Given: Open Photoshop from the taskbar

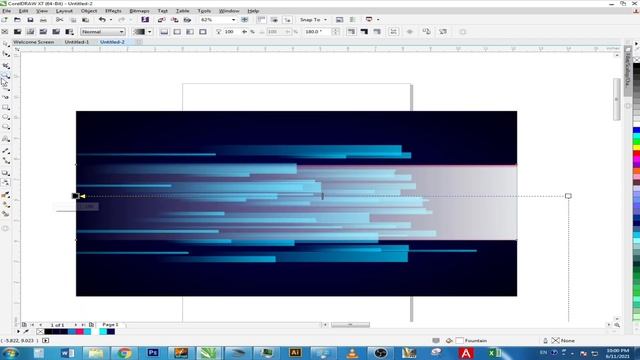Looking at the screenshot, I should (153, 353).
